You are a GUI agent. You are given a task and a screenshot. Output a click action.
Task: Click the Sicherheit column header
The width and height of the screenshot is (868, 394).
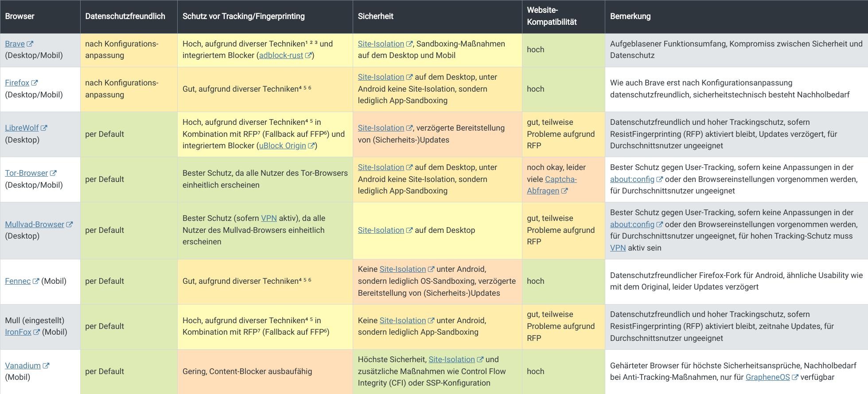(x=375, y=16)
